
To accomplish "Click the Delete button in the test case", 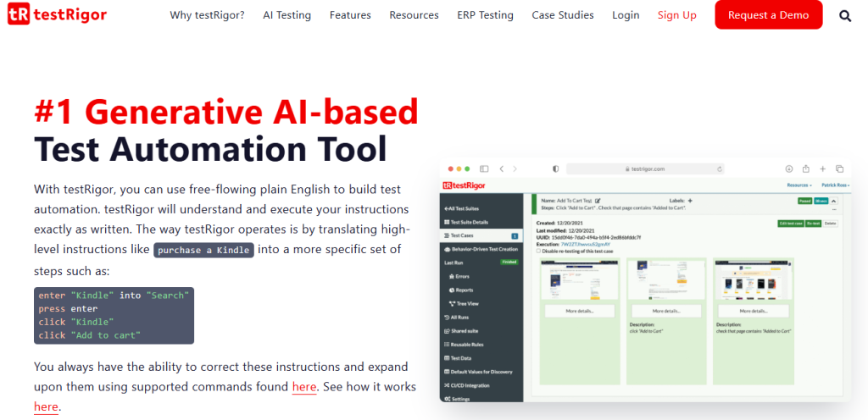I will (x=830, y=224).
